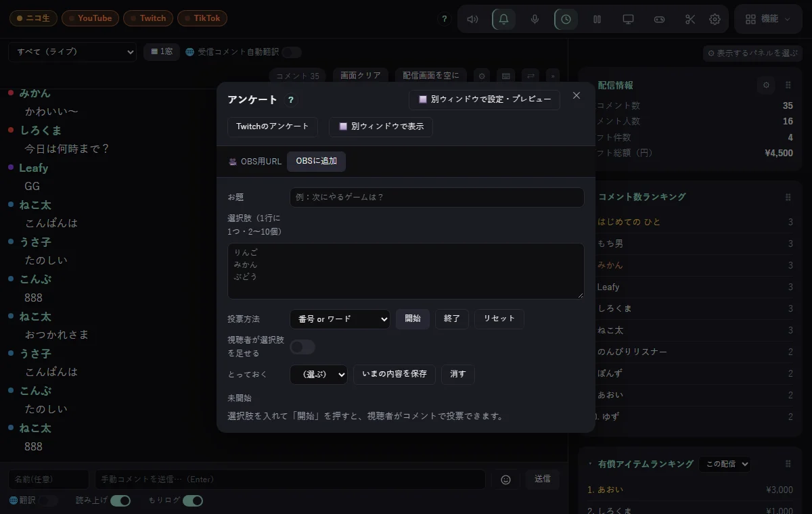This screenshot has height=514, width=812.
Task: Click the pause icon in top toolbar
Action: click(x=597, y=19)
